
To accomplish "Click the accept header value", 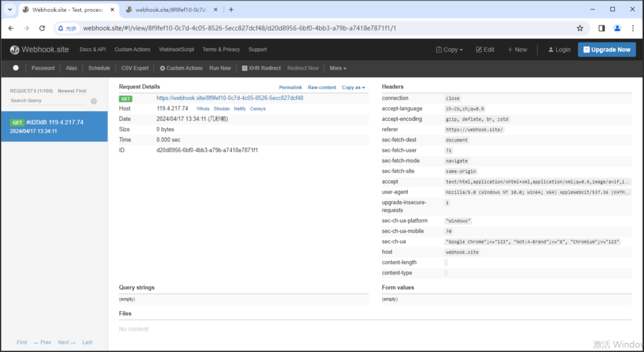I will click(x=538, y=182).
